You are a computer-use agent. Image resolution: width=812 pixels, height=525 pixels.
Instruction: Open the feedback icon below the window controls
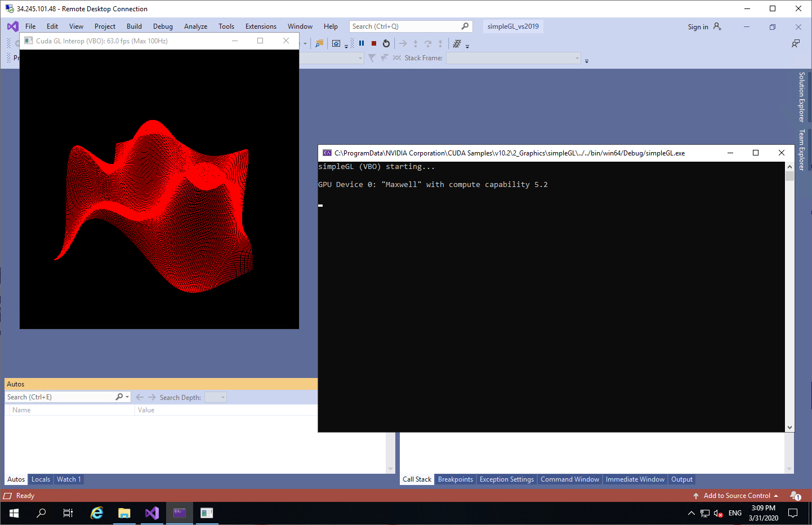(796, 43)
